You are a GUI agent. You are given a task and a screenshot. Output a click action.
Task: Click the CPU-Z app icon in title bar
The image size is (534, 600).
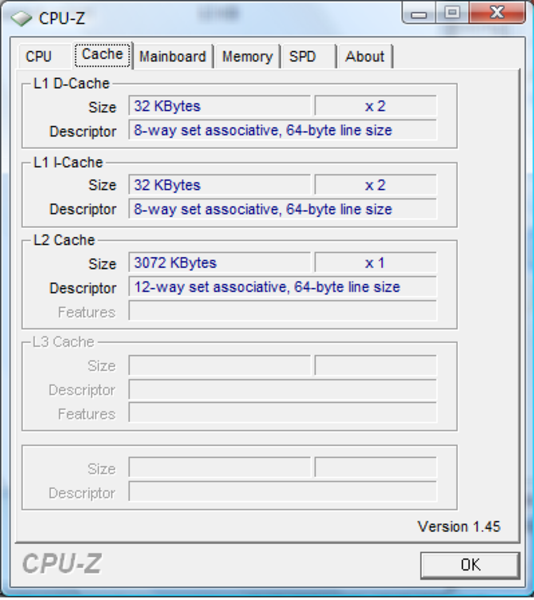tap(21, 18)
